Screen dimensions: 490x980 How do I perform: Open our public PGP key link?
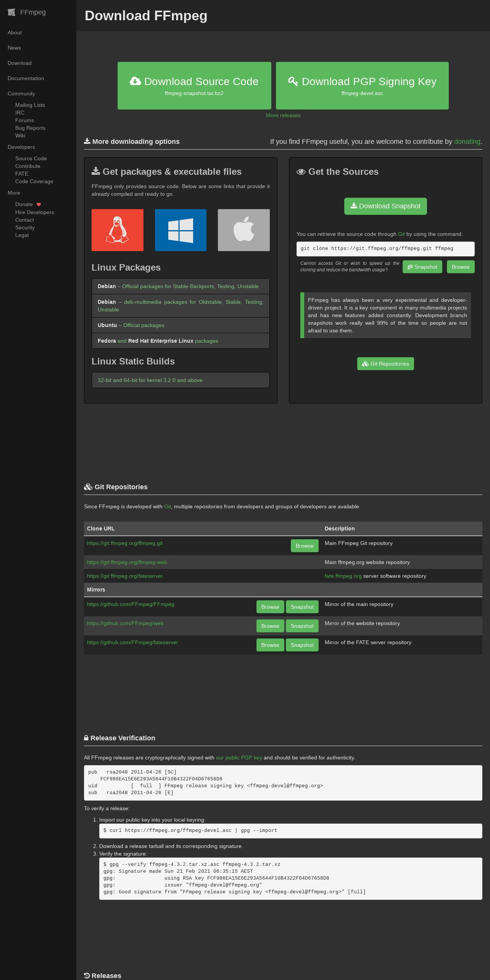coord(239,758)
